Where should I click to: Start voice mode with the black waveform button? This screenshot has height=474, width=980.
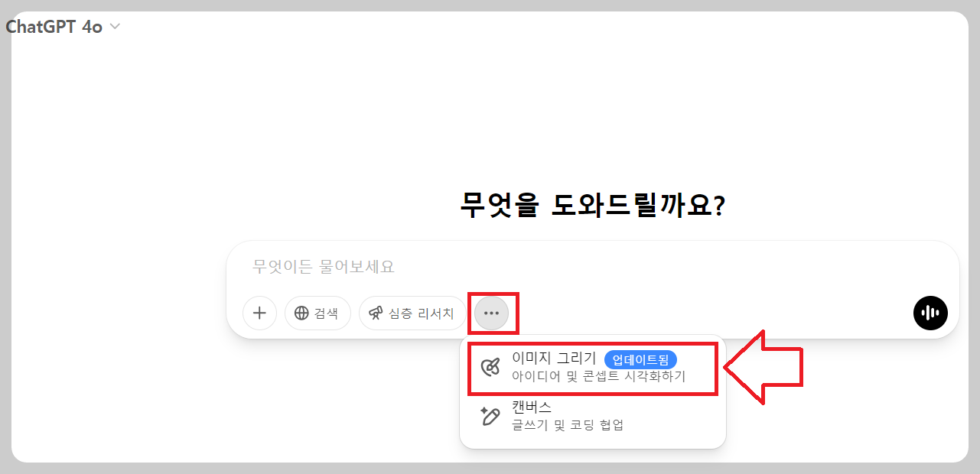point(930,313)
